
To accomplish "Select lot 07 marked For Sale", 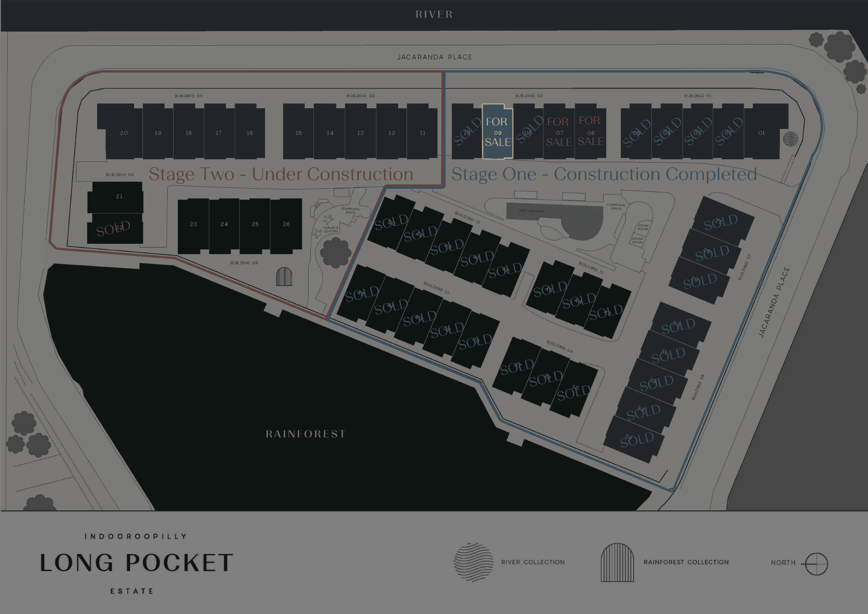I will [x=559, y=132].
